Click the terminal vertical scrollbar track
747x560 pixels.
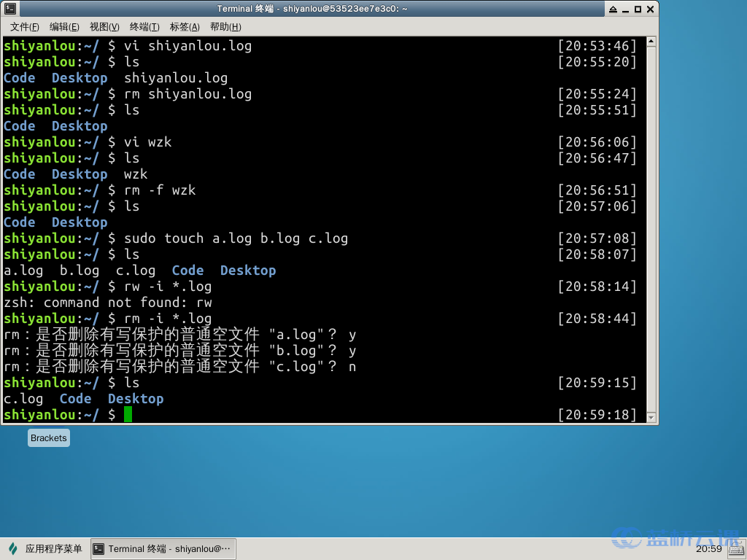pyautogui.click(x=651, y=230)
